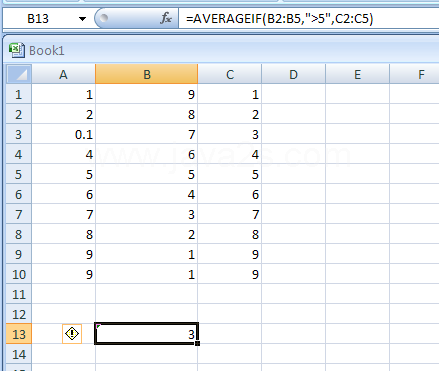
Task: Select row 2 header
Action: [19, 114]
